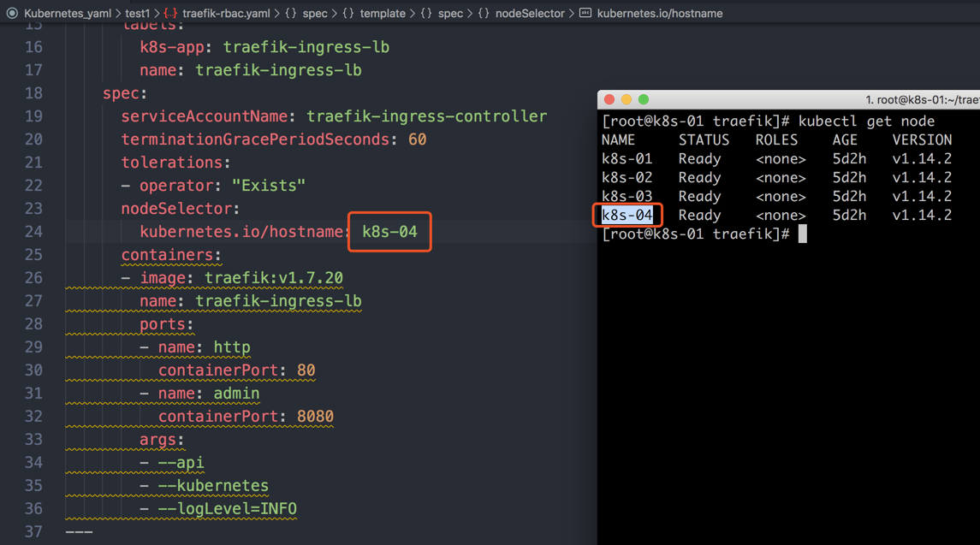Click the "Exists" operator value

[x=269, y=186]
